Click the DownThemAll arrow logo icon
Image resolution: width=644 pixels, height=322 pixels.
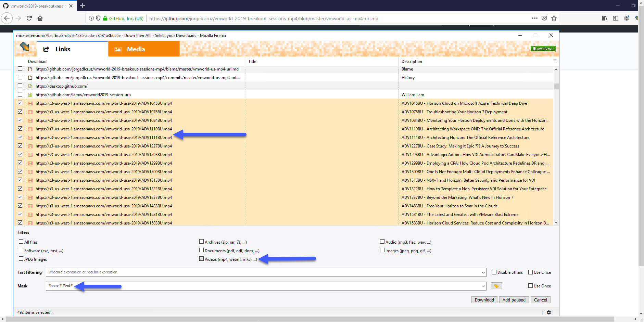tap(25, 47)
